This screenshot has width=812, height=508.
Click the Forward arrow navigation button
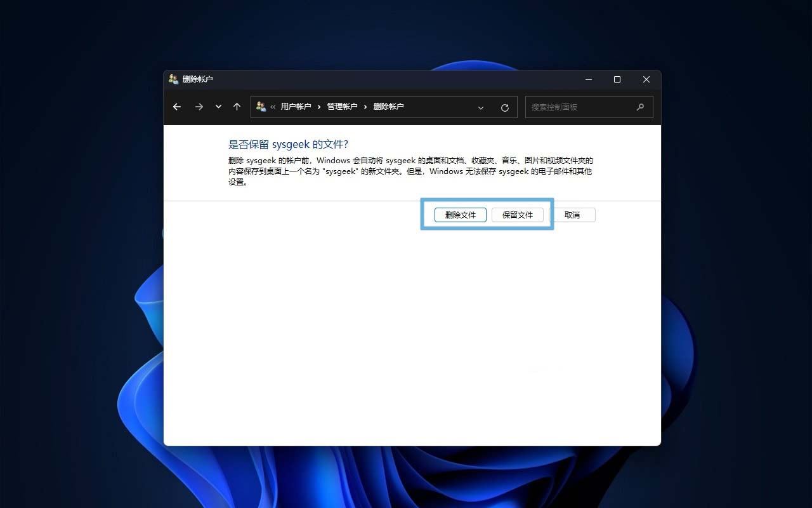pyautogui.click(x=199, y=107)
